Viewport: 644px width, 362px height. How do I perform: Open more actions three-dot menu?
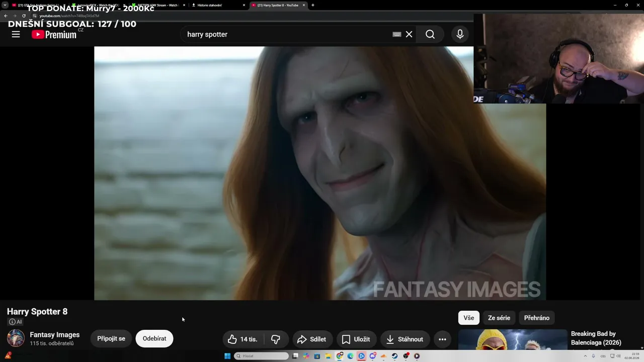pyautogui.click(x=442, y=339)
